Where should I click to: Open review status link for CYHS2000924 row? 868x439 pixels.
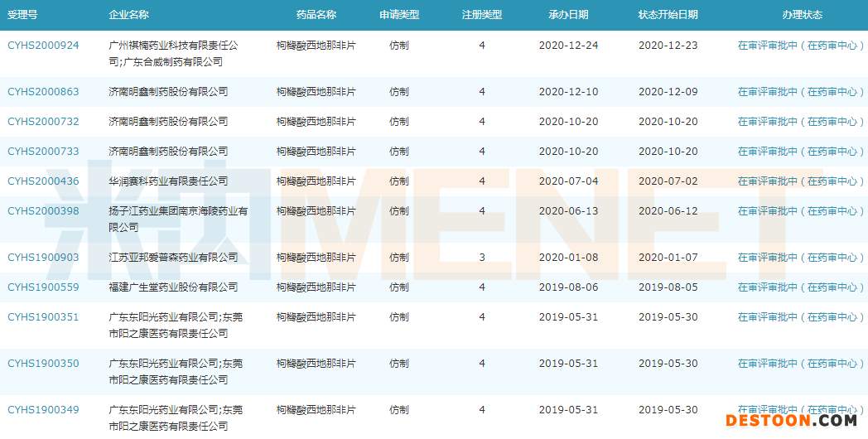pyautogui.click(x=801, y=46)
